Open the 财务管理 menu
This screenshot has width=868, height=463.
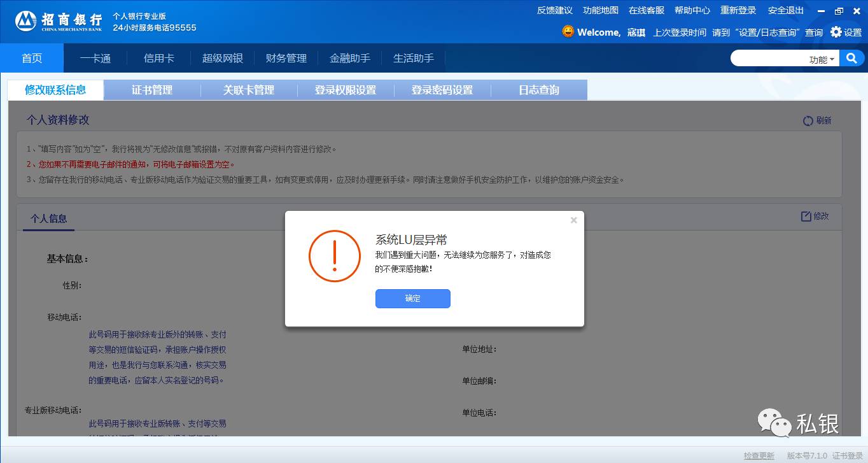(286, 59)
